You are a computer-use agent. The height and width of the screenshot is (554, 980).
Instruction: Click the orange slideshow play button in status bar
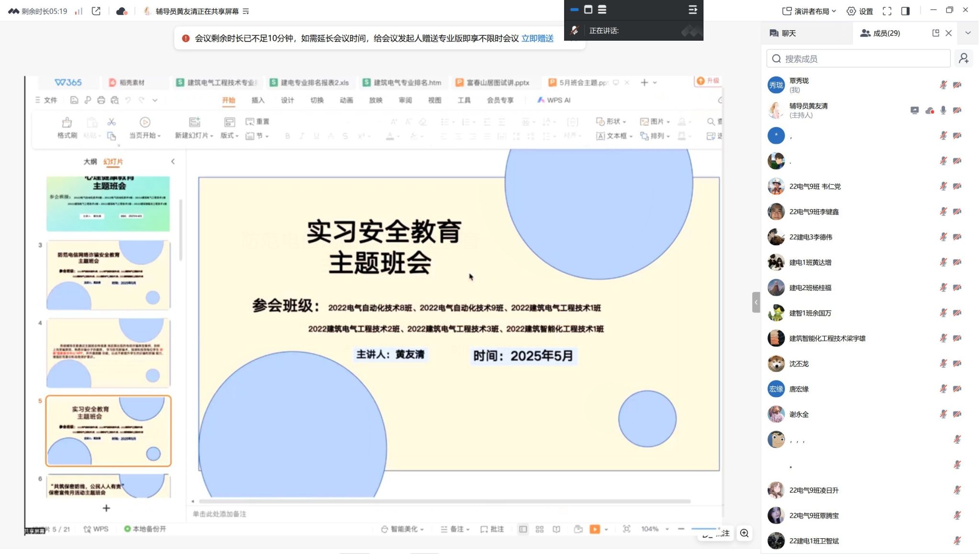click(x=594, y=529)
